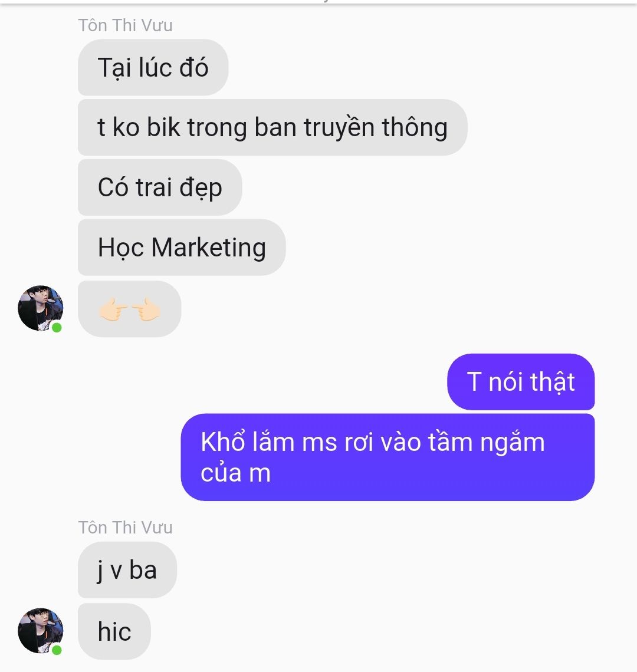This screenshot has height=672, width=637.
Task: Click the 'của m' line in purple bubble
Action: point(235,473)
